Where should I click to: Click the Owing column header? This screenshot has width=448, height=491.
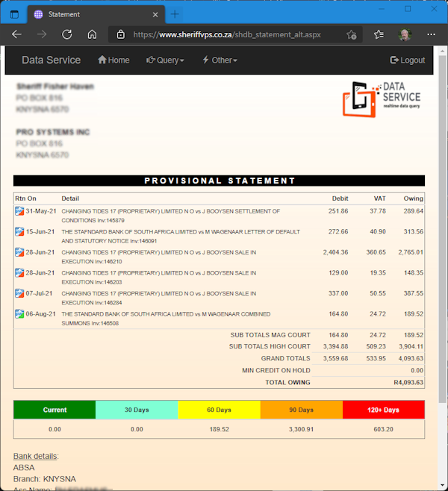pos(413,198)
